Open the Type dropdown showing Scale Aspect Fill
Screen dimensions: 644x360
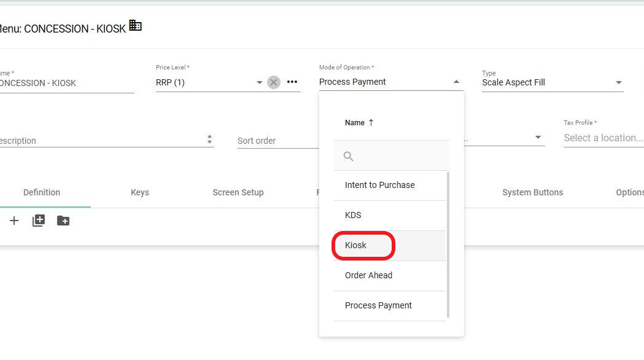point(619,82)
